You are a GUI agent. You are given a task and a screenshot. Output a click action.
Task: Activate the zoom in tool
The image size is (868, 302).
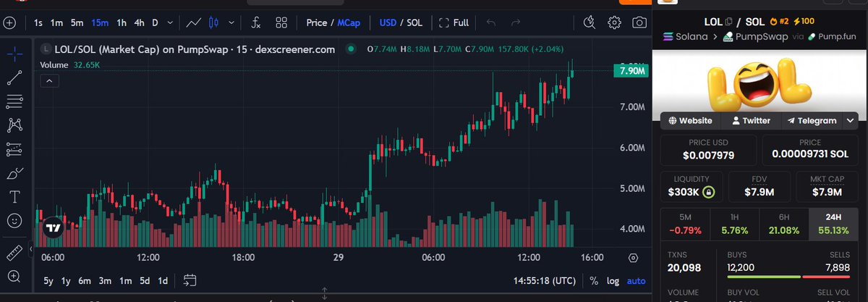(x=14, y=276)
